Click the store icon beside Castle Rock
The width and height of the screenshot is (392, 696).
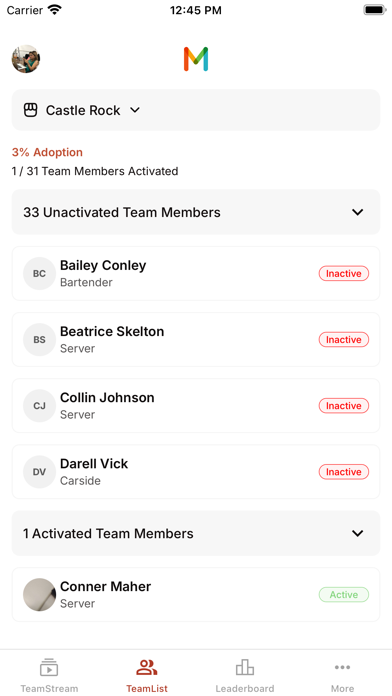[x=31, y=110]
